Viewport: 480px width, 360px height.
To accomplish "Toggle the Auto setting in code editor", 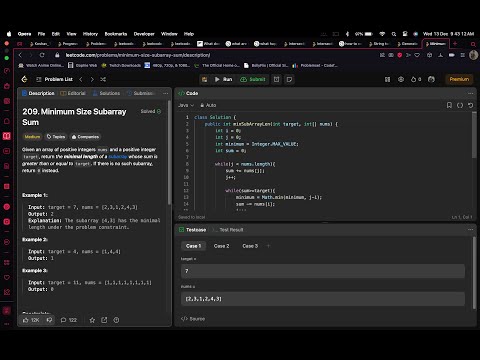I will pos(208,105).
